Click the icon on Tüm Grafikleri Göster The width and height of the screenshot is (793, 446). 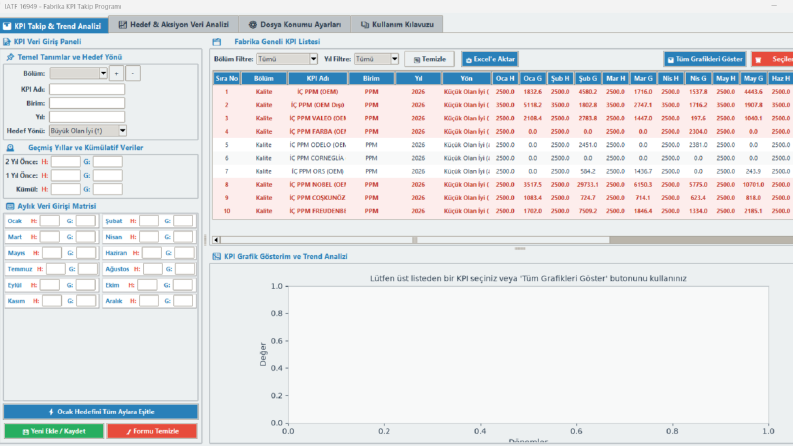coord(671,60)
